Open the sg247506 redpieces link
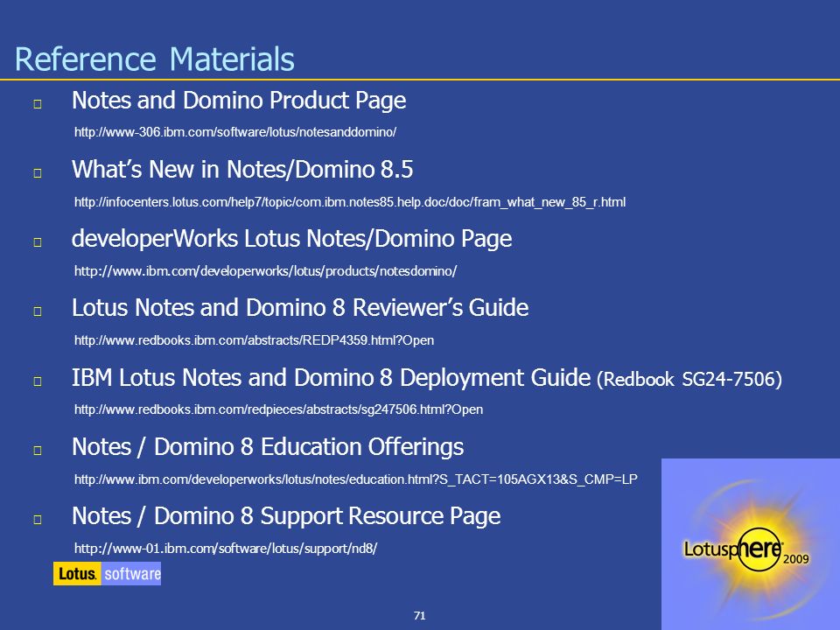 pyautogui.click(x=278, y=409)
